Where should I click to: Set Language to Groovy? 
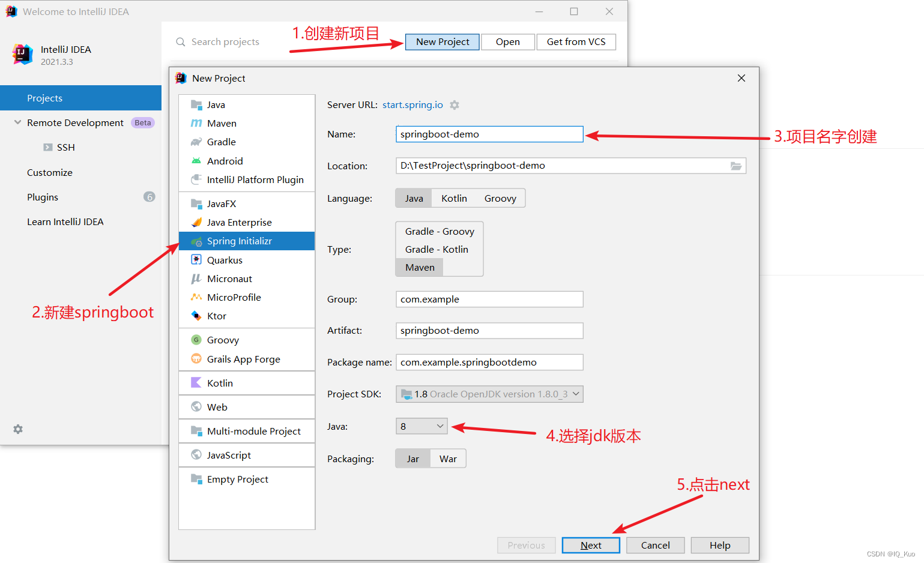500,198
